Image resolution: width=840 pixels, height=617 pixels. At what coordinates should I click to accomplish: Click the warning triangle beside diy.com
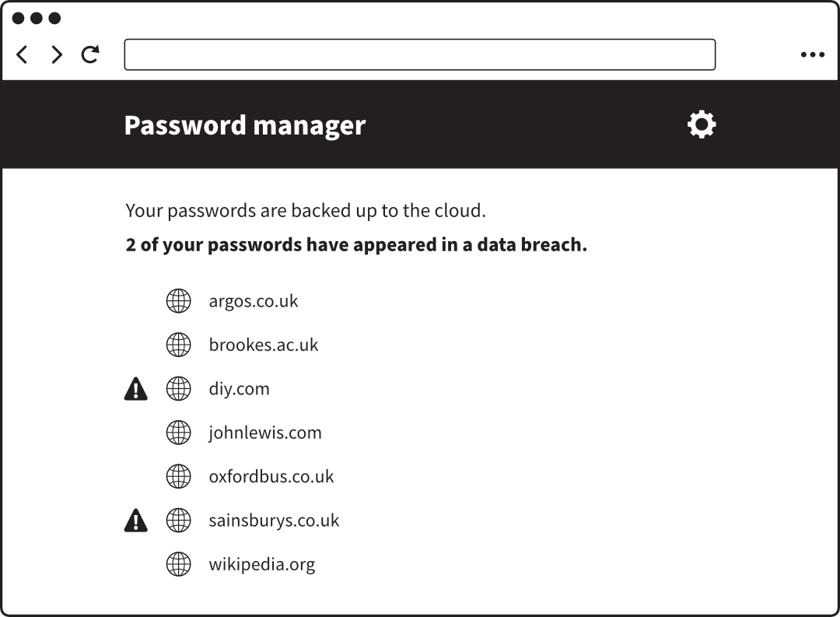[x=135, y=388]
